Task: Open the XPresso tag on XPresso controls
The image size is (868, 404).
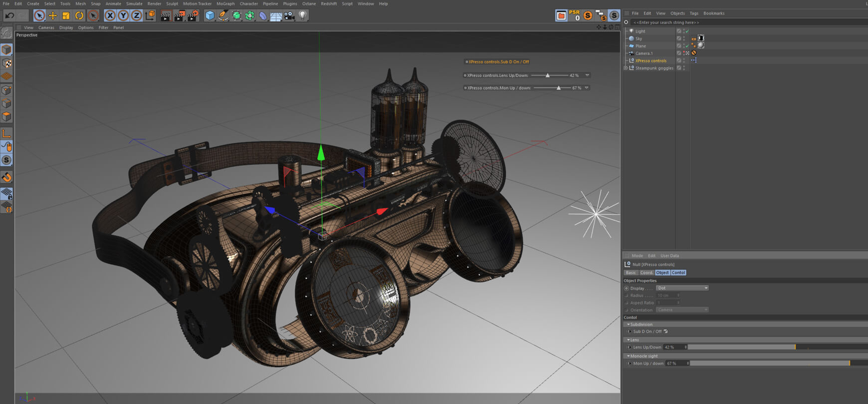Action: [694, 60]
